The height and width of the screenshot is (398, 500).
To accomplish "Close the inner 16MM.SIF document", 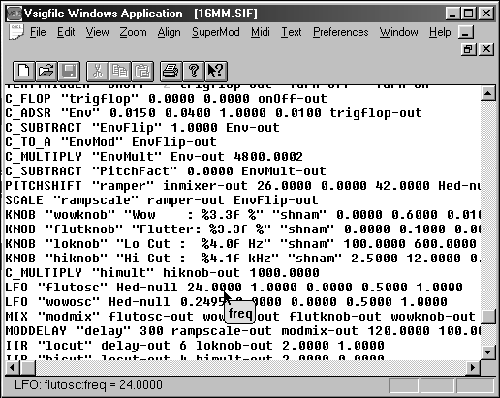I will [486, 49].
